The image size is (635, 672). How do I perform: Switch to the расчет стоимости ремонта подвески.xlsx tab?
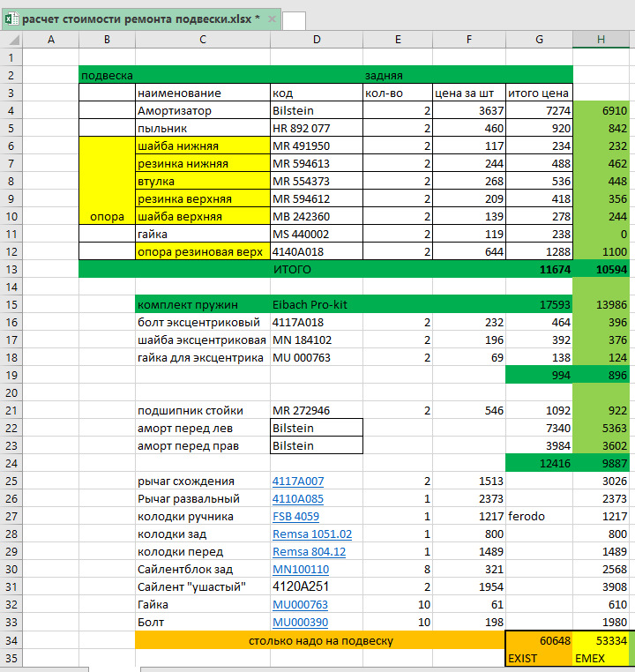coord(141,19)
